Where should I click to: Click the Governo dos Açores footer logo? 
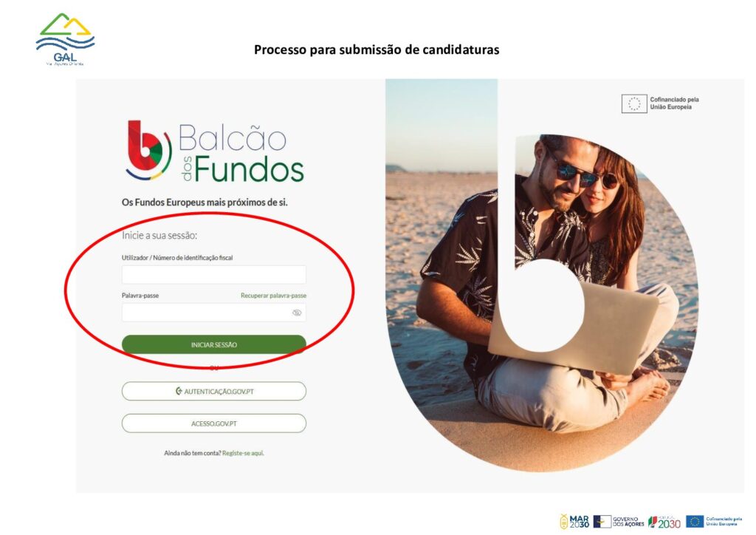619,522
